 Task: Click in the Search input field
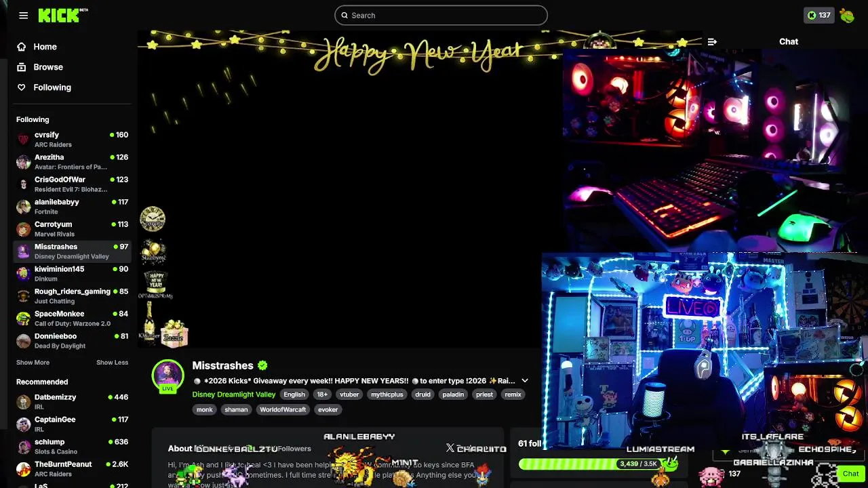(441, 16)
